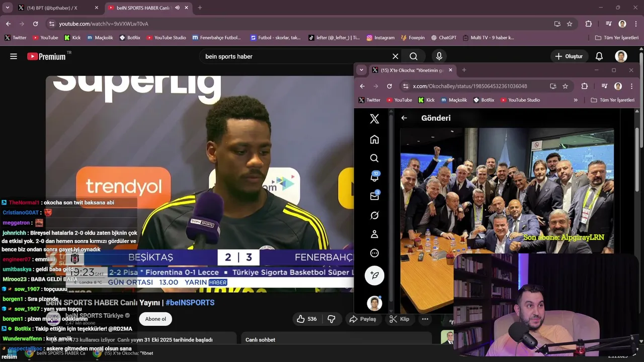
Task: Go back from the Gönderi post view
Action: coord(404,118)
